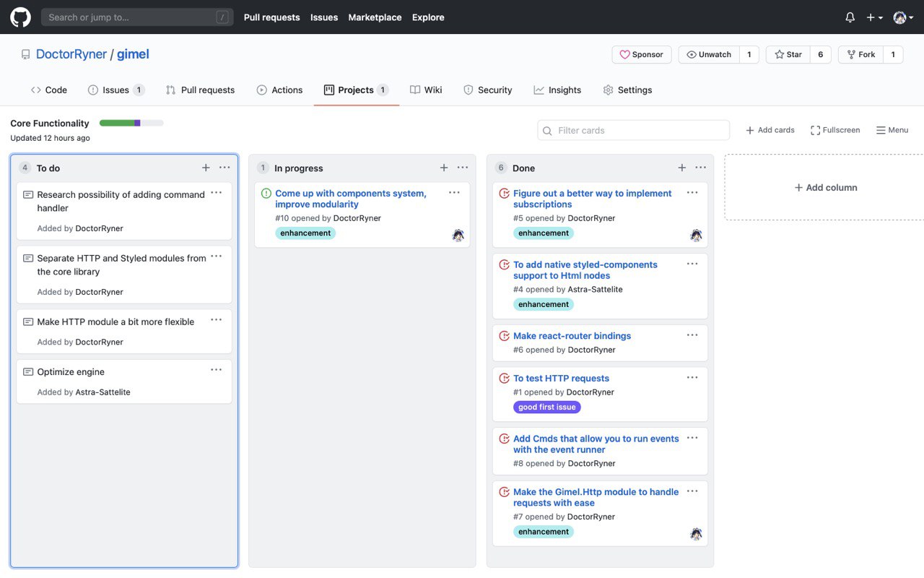This screenshot has width=924, height=578.
Task: Open Explore in the top navigation
Action: tap(428, 17)
